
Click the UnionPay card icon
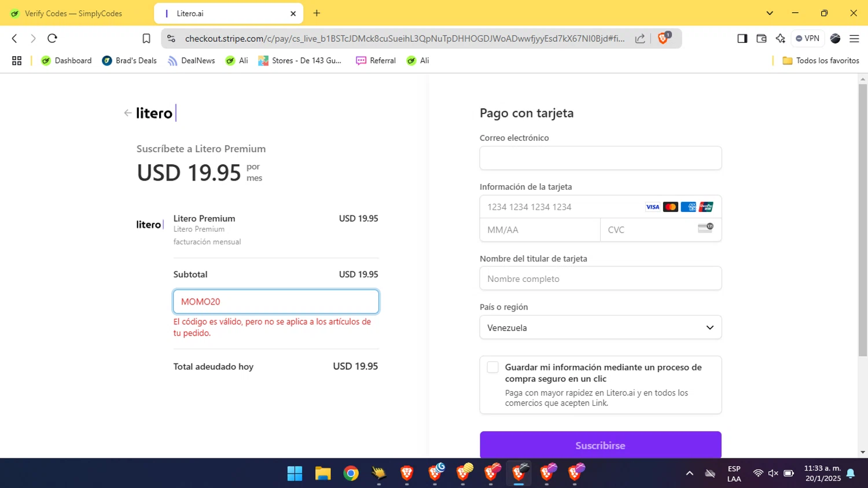[706, 207]
